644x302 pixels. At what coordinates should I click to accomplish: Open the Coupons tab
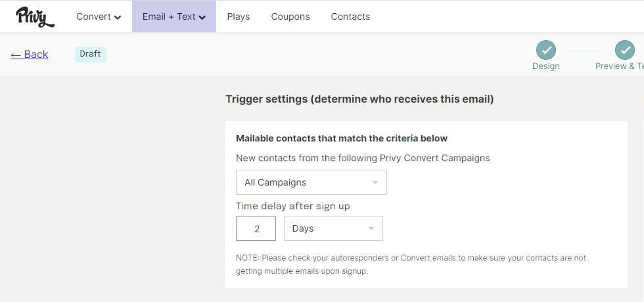pyautogui.click(x=290, y=16)
